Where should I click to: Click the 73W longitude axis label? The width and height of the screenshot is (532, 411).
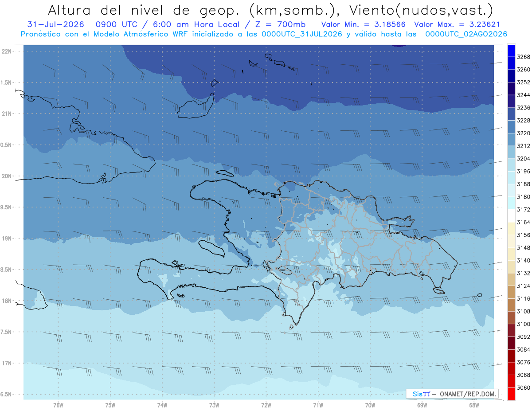coord(214,405)
